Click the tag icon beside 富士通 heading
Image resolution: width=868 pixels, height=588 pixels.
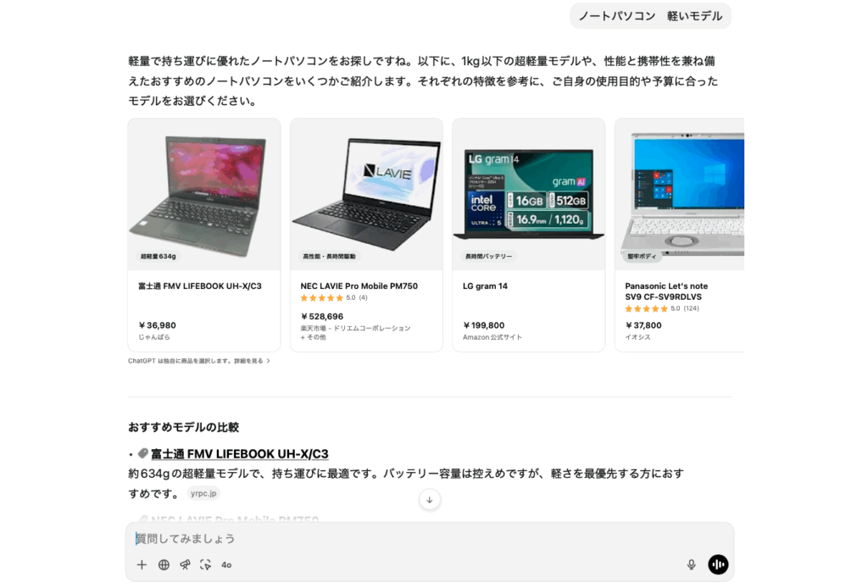142,453
